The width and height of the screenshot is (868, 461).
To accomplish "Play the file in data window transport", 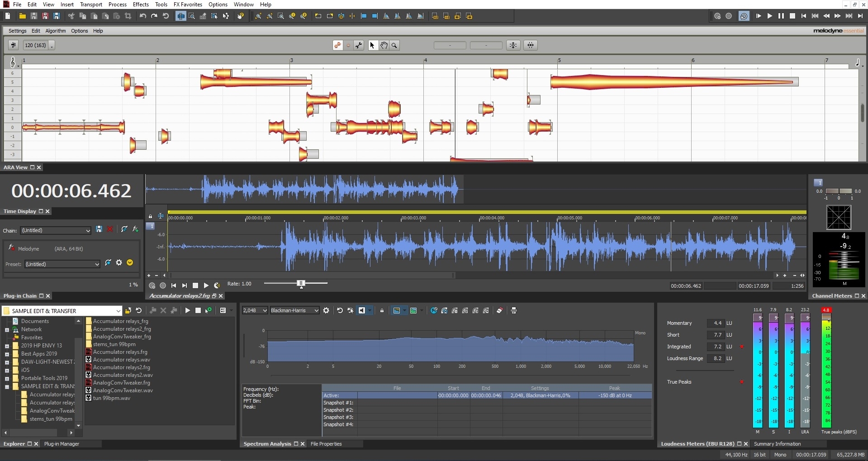I will 206,285.
